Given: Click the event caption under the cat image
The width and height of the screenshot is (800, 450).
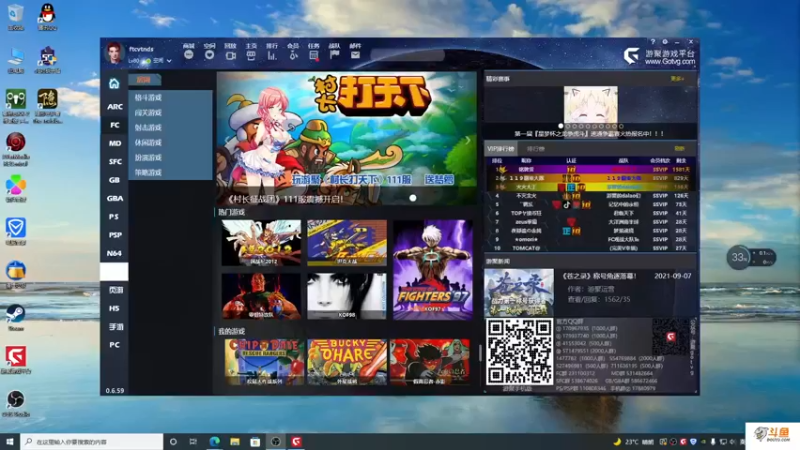Looking at the screenshot, I should coord(589,134).
